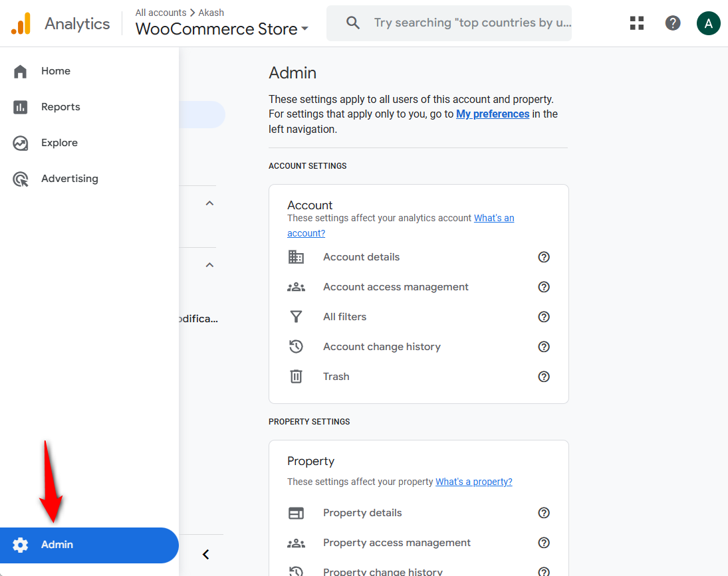Open the Google apps grid
The width and height of the screenshot is (728, 576).
(x=637, y=23)
